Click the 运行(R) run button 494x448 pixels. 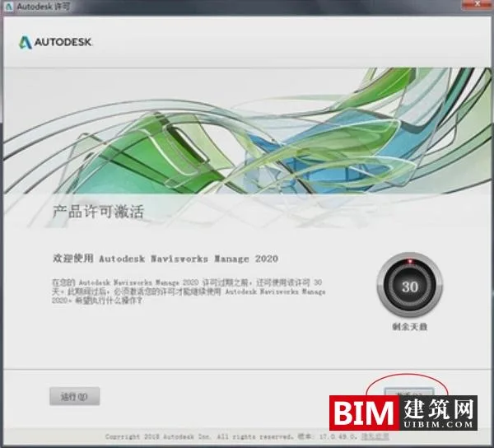pyautogui.click(x=75, y=396)
